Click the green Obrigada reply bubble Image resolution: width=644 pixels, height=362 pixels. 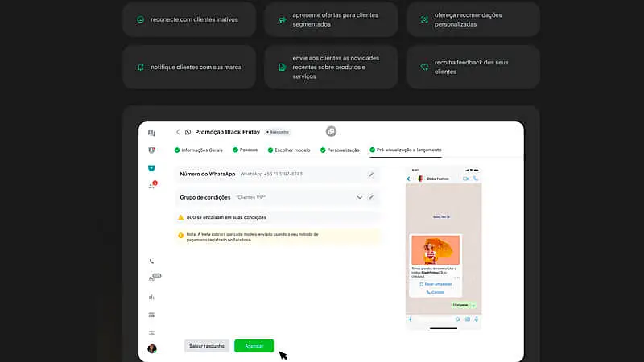(x=464, y=305)
